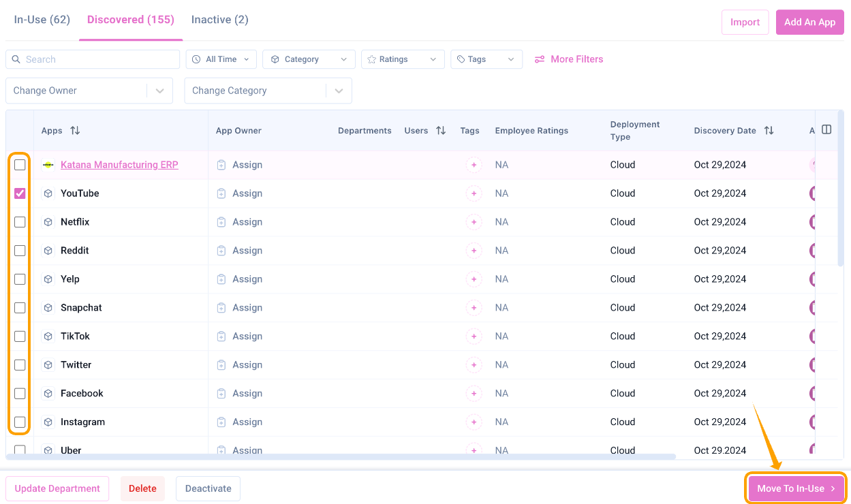This screenshot has height=504, width=851.
Task: Check the Yelp row checkbox
Action: (x=20, y=279)
